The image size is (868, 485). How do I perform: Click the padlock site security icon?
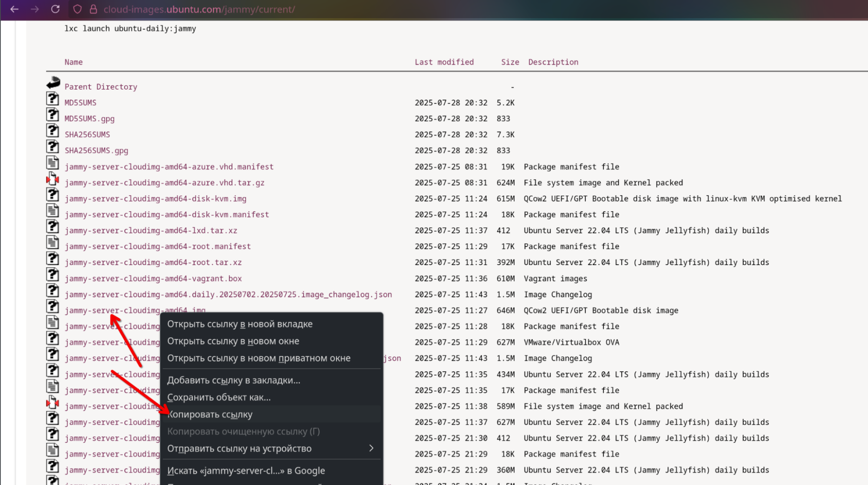coord(93,9)
